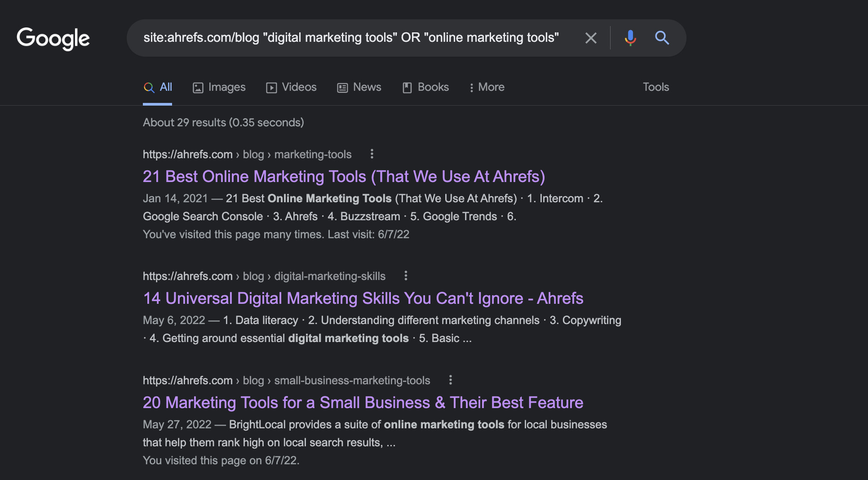Open 21 Best Online Marketing Tools link
The height and width of the screenshot is (480, 868).
click(344, 177)
